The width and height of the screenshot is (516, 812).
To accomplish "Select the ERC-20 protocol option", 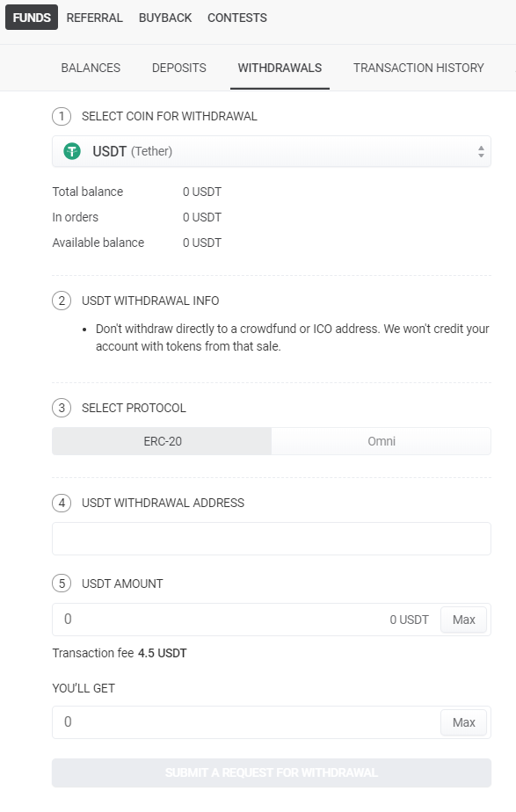I will 162,441.
